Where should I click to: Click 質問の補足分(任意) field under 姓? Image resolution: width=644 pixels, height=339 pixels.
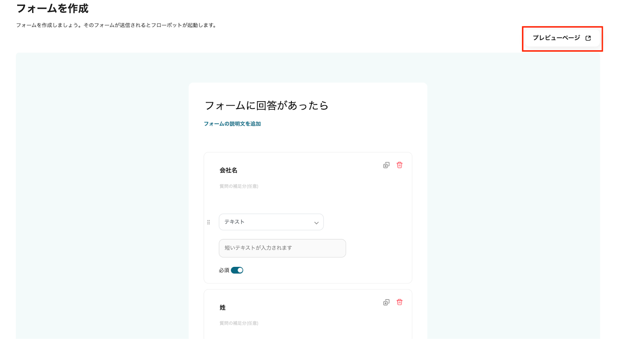tap(239, 323)
